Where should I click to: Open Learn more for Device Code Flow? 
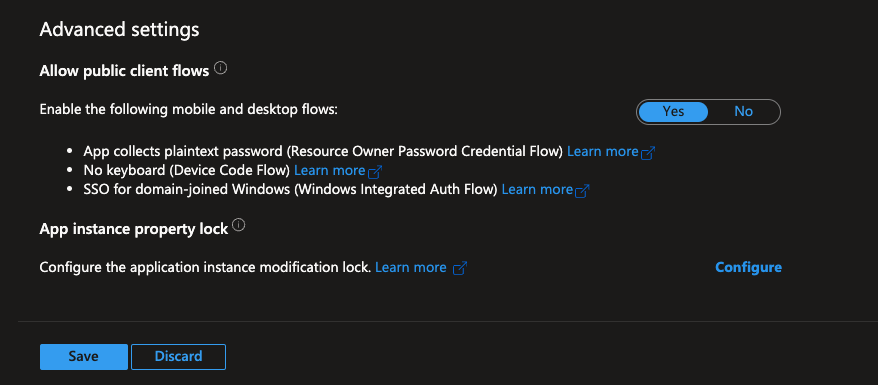(330, 170)
